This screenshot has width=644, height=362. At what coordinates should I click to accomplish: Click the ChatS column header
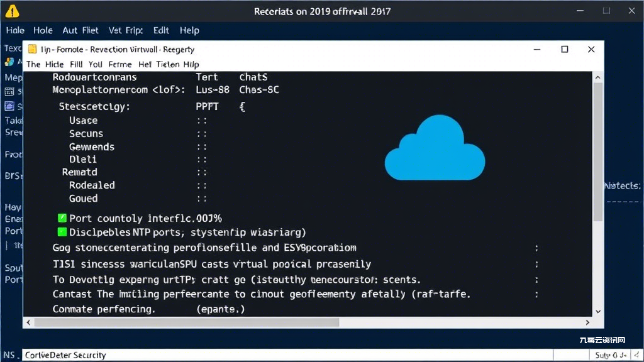coord(253,77)
